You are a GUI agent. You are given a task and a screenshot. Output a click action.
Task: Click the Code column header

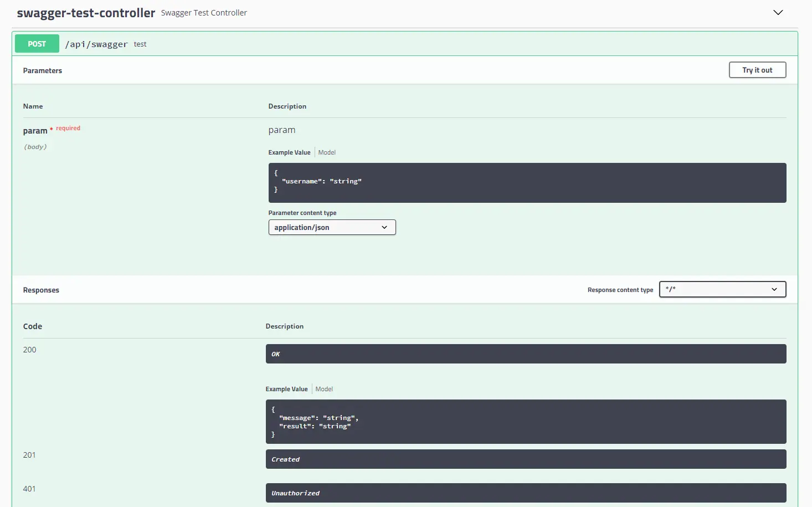pos(33,326)
